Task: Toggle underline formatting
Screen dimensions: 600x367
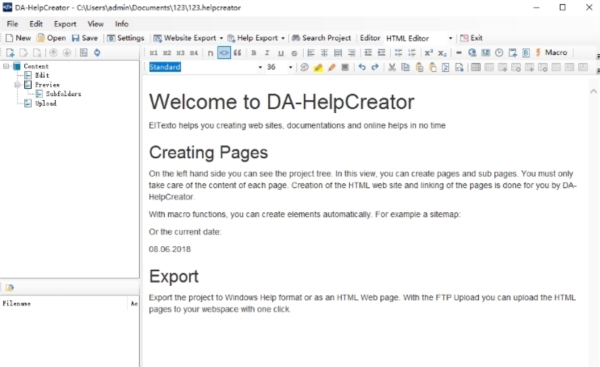Action: coord(281,53)
